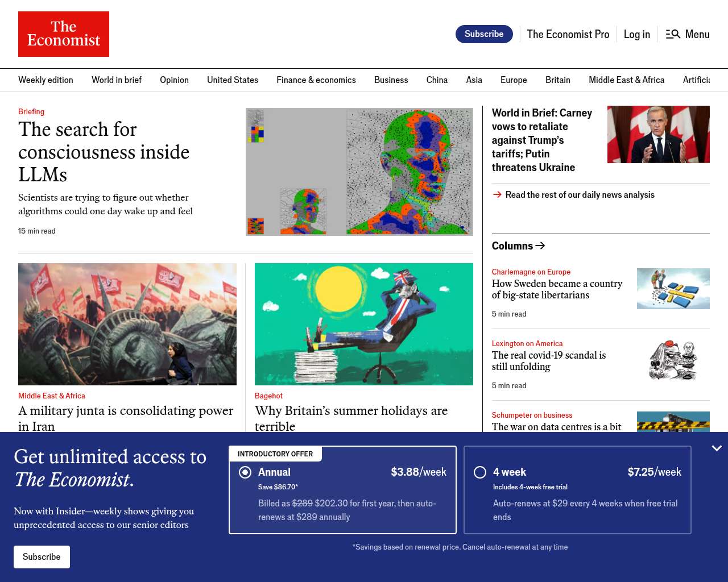This screenshot has height=582, width=728.
Task: Open Middle East & Africa section
Action: coord(627,80)
